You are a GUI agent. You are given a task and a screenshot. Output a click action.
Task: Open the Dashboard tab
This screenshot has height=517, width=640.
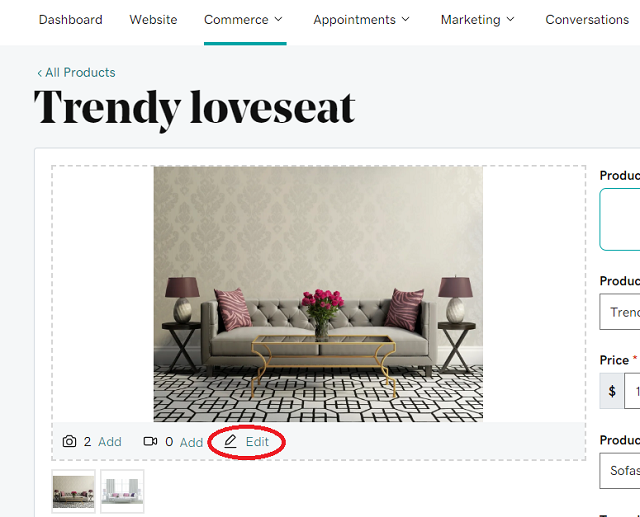(x=71, y=20)
